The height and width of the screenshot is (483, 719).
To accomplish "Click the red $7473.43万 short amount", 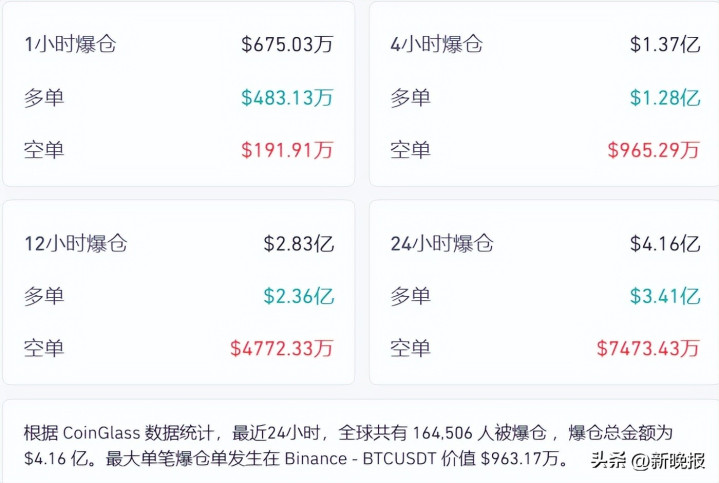I will tap(648, 348).
